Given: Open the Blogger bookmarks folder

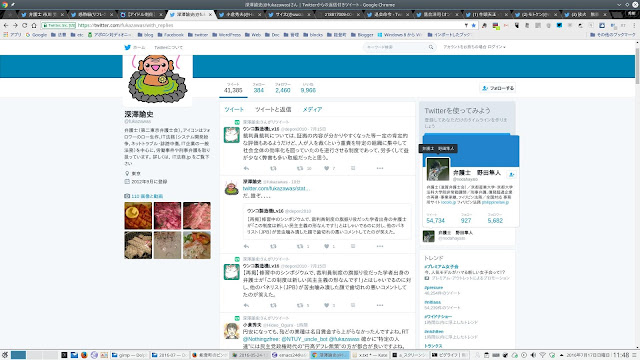Looking at the screenshot, I should [x=362, y=35].
